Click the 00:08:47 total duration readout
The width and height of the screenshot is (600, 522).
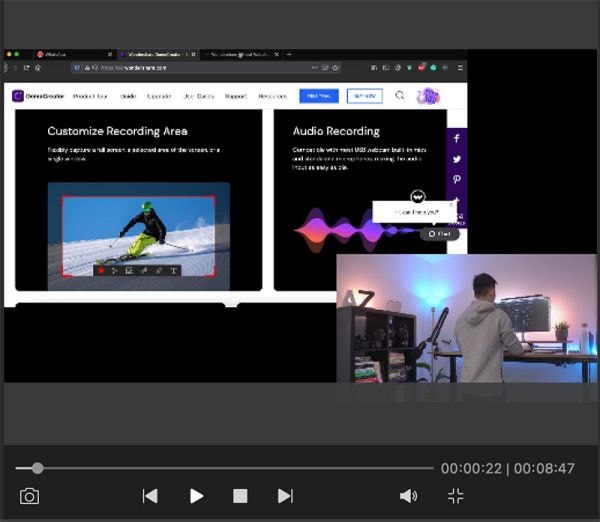click(544, 468)
